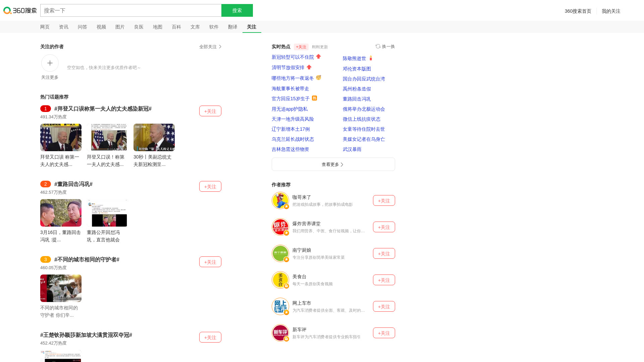The width and height of the screenshot is (644, 362).
Task: Switch to the 资讯 tab
Action: pyautogui.click(x=64, y=27)
